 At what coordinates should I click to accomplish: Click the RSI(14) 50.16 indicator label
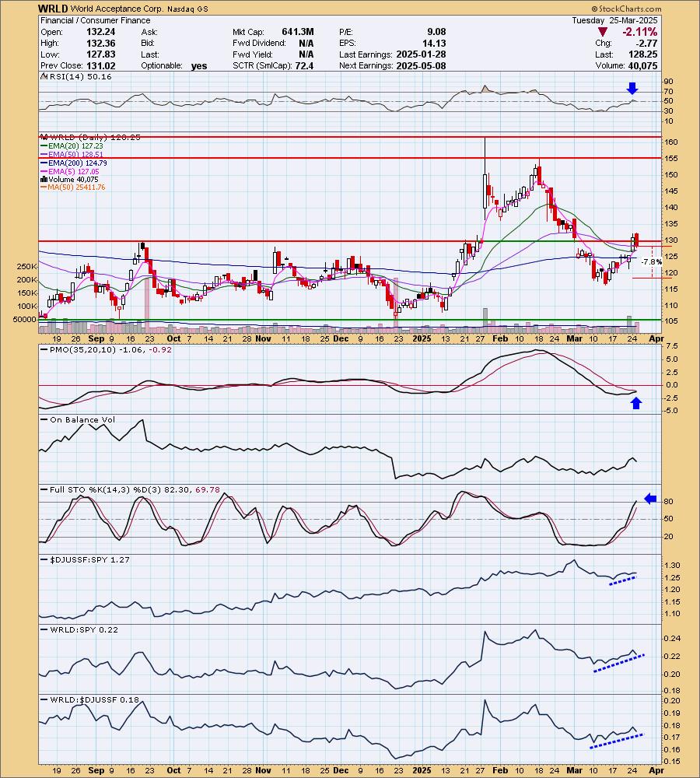coord(80,76)
